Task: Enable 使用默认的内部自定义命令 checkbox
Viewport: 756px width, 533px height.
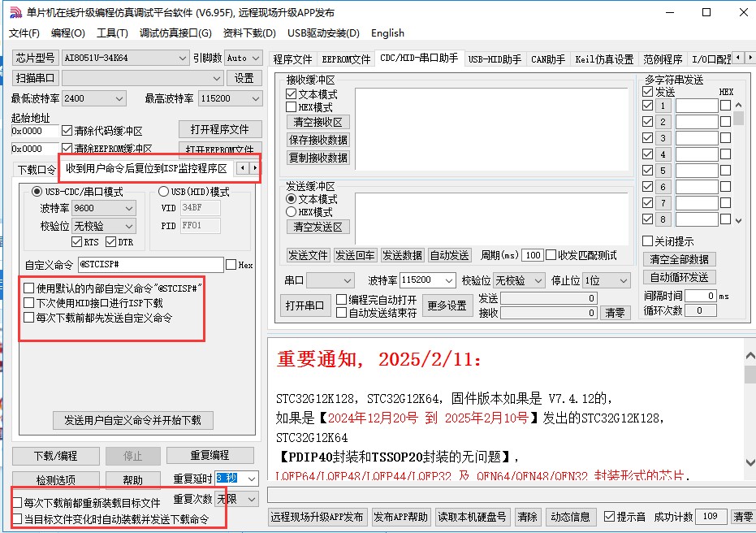Action: click(29, 288)
